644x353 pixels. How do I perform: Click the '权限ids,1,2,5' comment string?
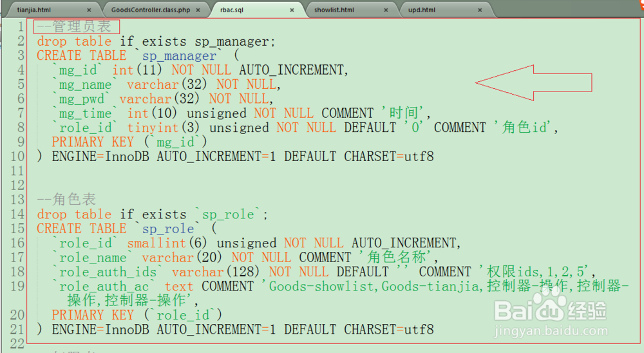point(535,272)
